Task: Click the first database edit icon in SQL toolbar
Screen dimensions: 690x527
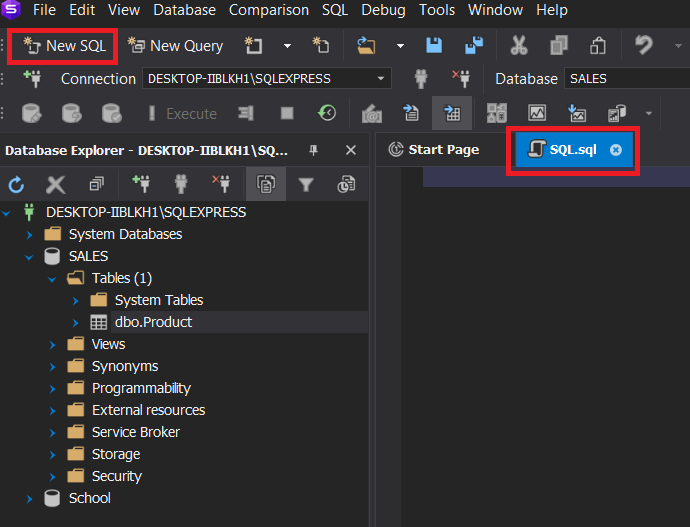Action: (32, 113)
